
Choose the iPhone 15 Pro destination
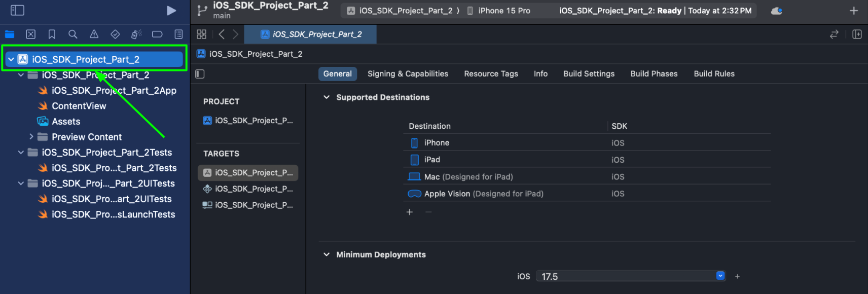(498, 11)
